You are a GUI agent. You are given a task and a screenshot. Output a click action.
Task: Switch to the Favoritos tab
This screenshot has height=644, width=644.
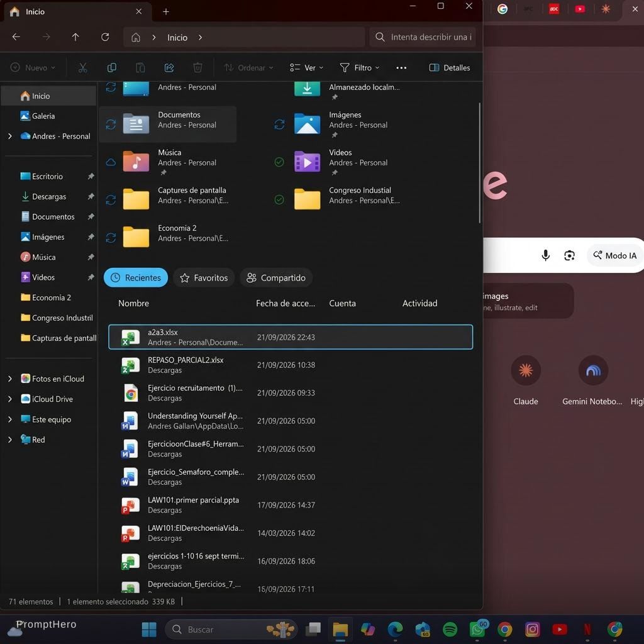point(204,277)
